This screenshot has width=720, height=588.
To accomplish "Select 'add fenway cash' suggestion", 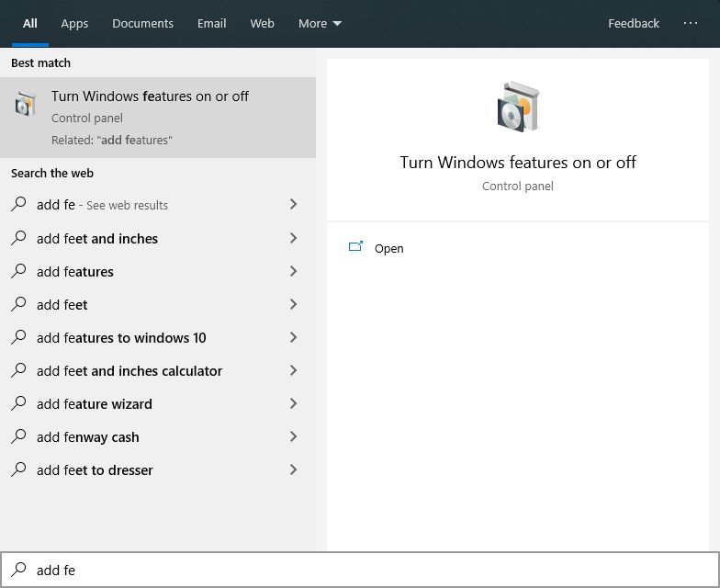I will tap(158, 437).
